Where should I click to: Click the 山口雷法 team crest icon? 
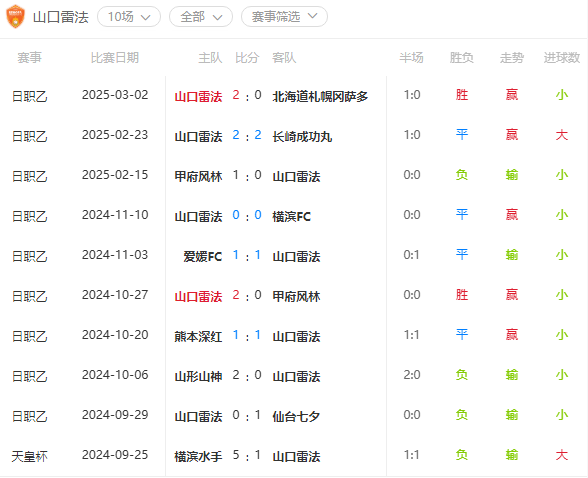[15, 17]
